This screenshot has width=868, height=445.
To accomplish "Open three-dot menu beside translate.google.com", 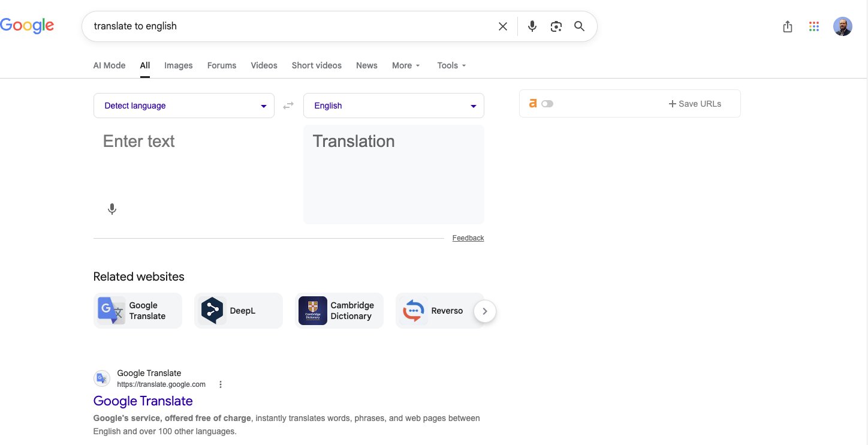I will (x=221, y=384).
